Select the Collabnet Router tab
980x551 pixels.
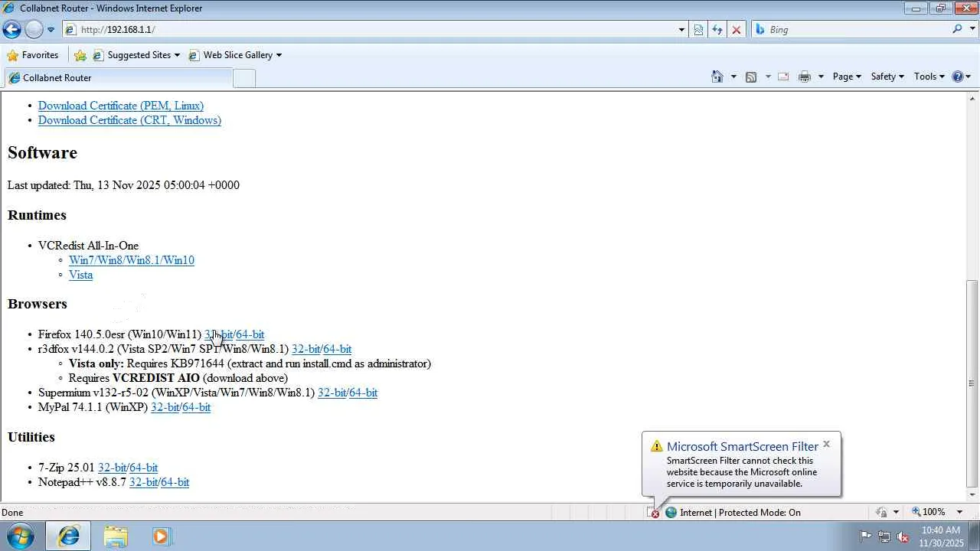pos(118,78)
